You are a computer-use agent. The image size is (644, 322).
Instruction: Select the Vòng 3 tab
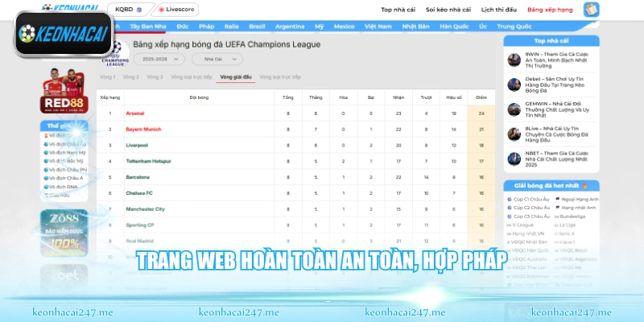[x=155, y=77]
